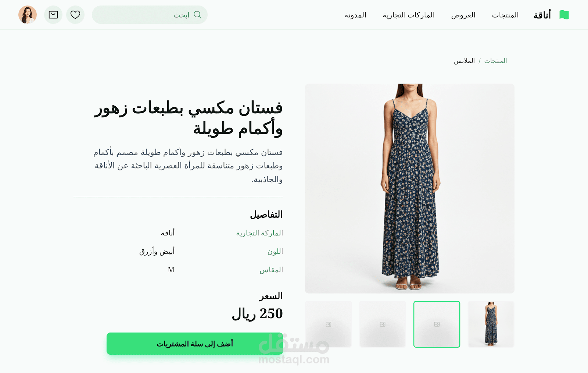588x373 pixels.
Task: Select the highlighted green-bordered thumbnail
Action: [x=437, y=324]
